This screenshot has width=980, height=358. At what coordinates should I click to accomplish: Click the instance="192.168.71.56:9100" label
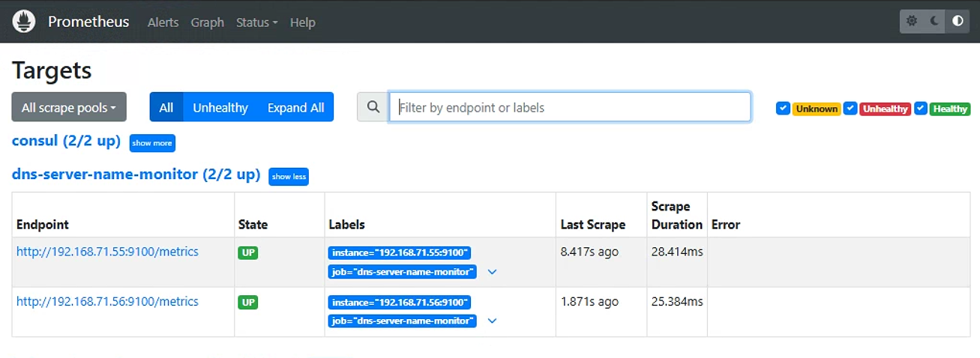tap(400, 303)
